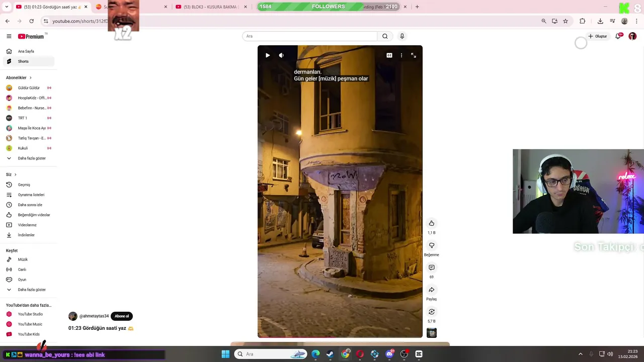Bookmark this page with the star
This screenshot has height=362, width=644.
click(566, 21)
